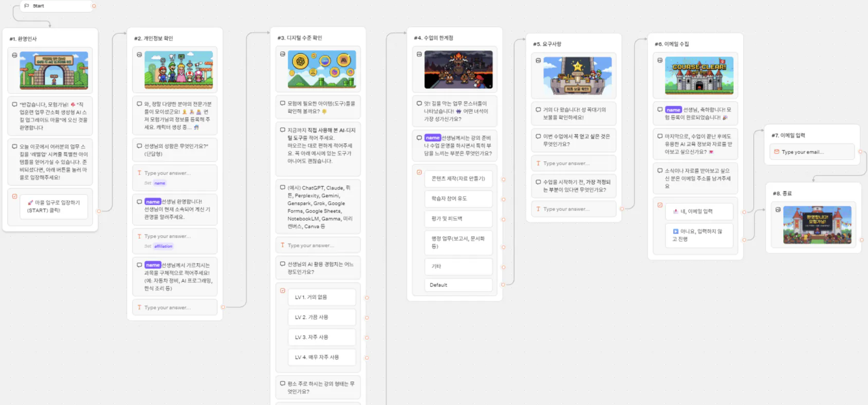Open the "COURSE CLEAR!" image in group #6
Screen dimensions: 868x405
click(699, 75)
